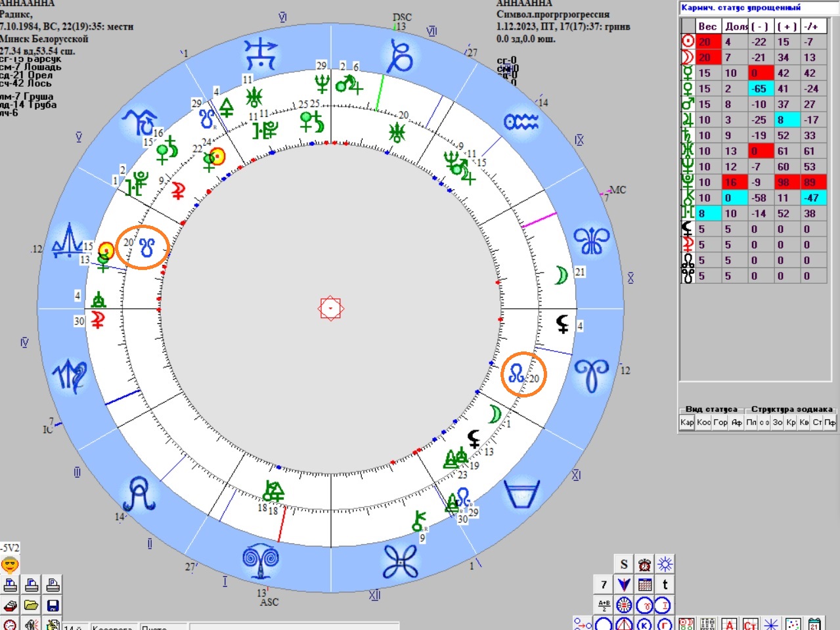Select the Аф status view tab
The width and height of the screenshot is (840, 630).
tap(737, 422)
